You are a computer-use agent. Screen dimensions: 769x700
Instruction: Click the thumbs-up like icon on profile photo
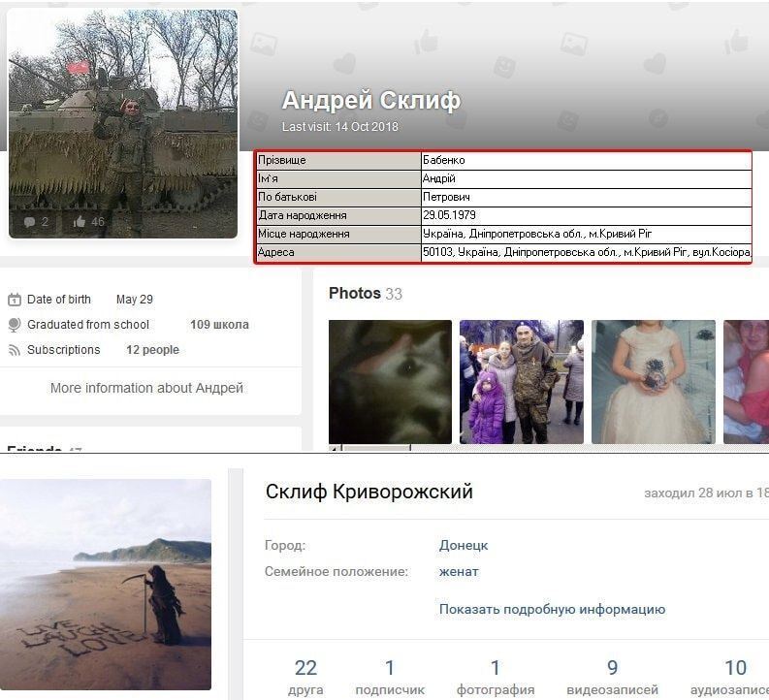(x=80, y=222)
